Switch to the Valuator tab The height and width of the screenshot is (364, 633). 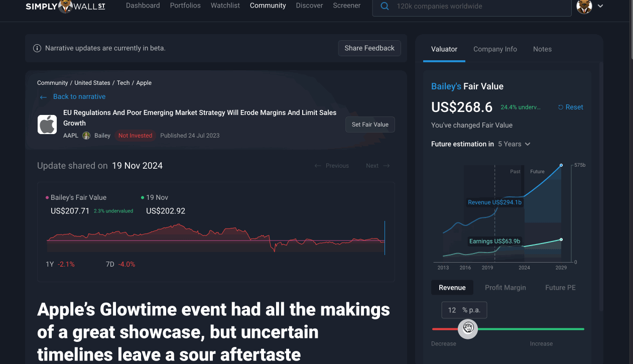click(444, 49)
